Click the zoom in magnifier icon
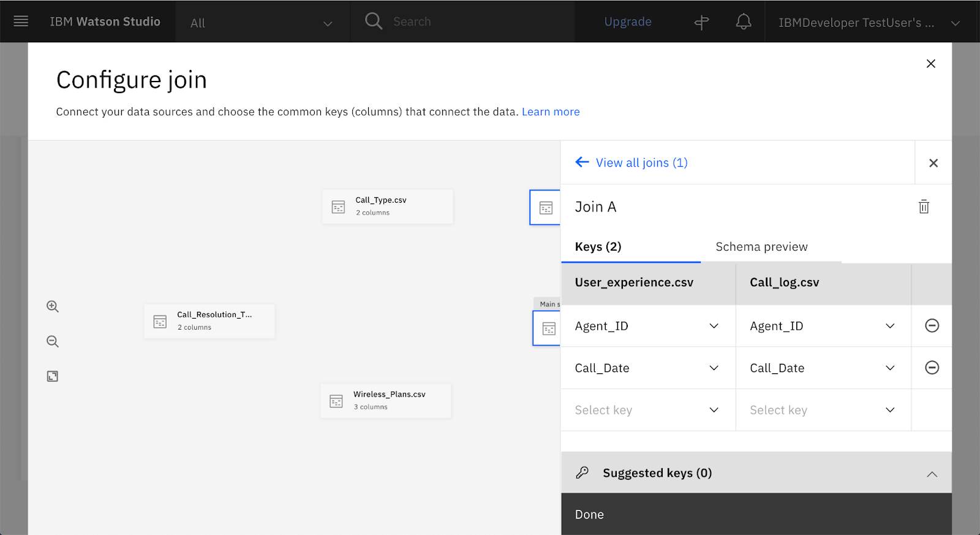Screen dimensions: 980x535 point(53,306)
